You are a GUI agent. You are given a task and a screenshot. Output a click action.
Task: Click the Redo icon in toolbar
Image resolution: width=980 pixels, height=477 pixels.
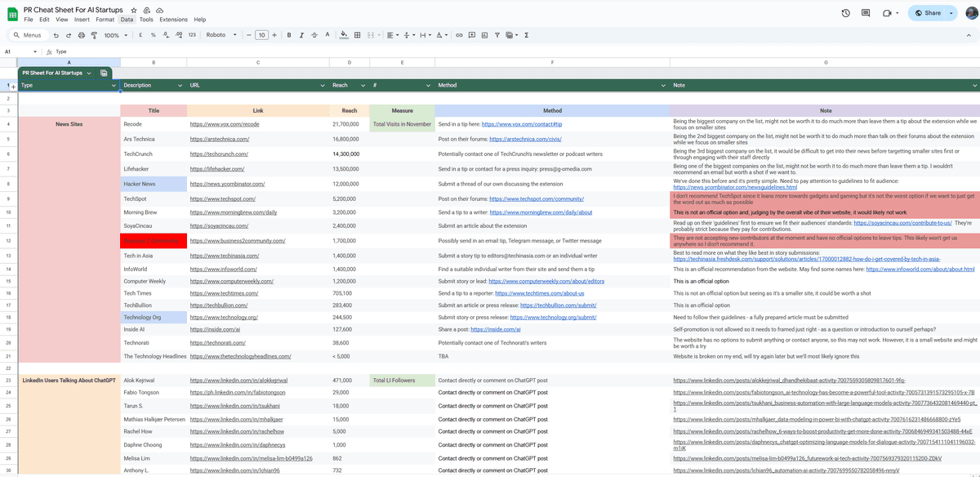point(68,35)
